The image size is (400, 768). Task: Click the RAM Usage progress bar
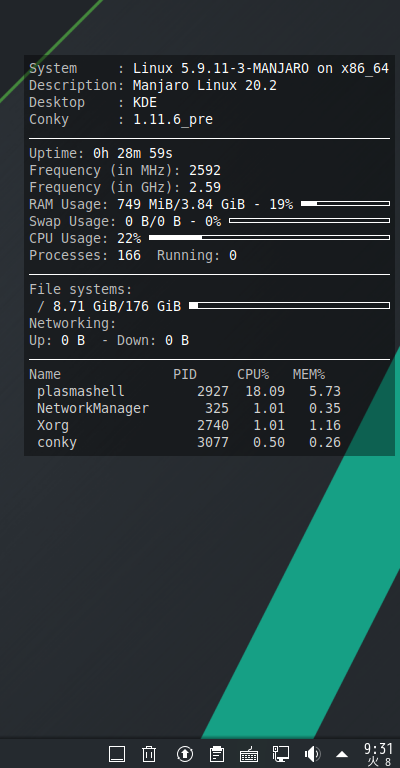tap(345, 203)
